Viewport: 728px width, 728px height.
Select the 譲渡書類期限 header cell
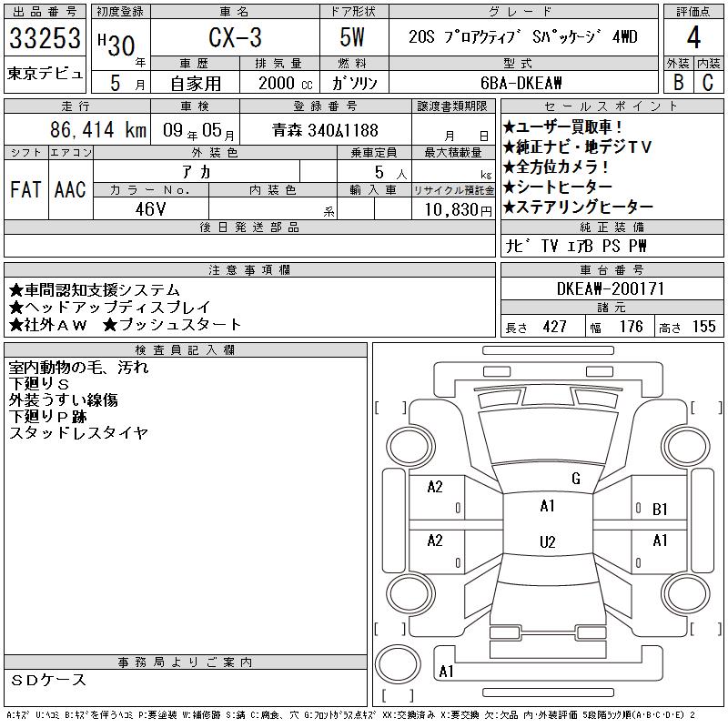[452, 106]
